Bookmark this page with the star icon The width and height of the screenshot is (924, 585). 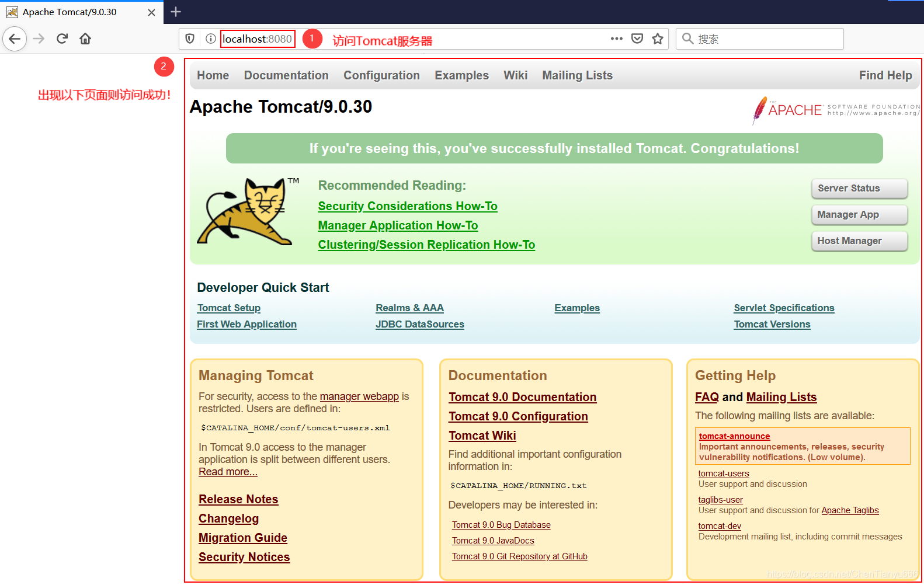(x=658, y=39)
